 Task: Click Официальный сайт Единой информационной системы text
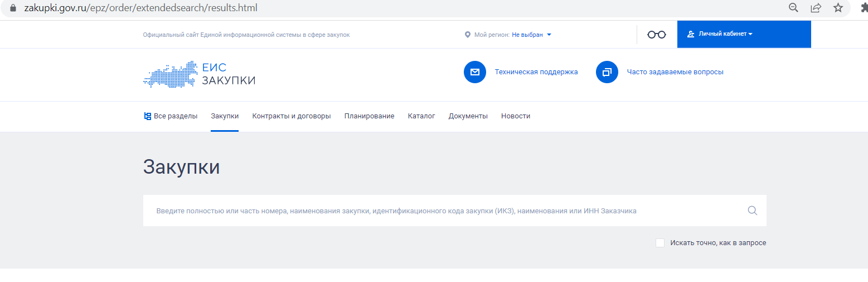tap(246, 35)
